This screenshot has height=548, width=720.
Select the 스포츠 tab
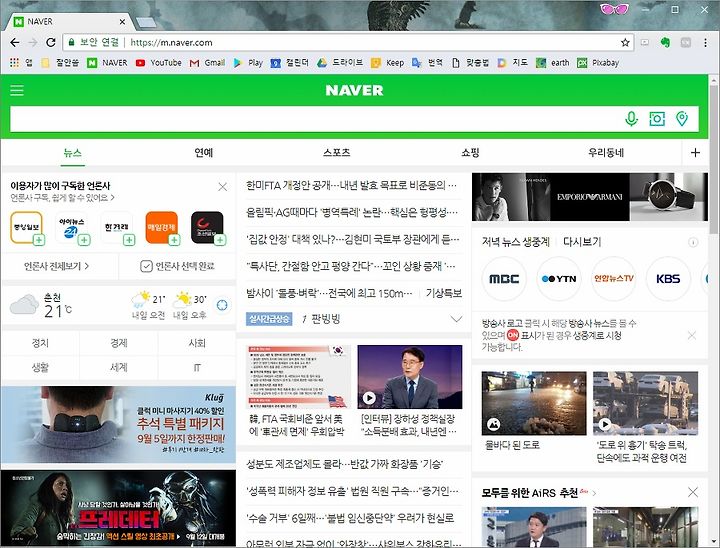click(337, 153)
